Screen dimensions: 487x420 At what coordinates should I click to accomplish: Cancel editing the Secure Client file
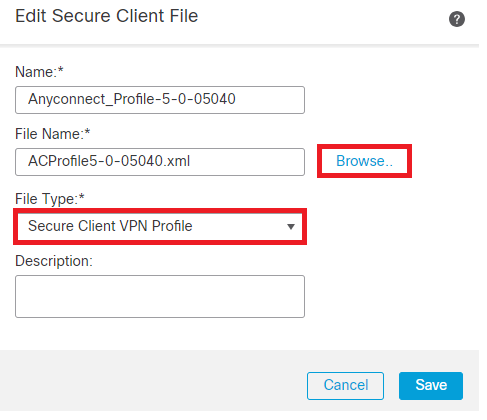pos(345,385)
